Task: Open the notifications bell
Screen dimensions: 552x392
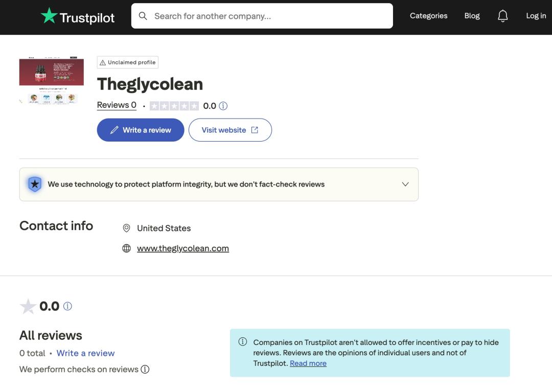Action: coord(502,16)
